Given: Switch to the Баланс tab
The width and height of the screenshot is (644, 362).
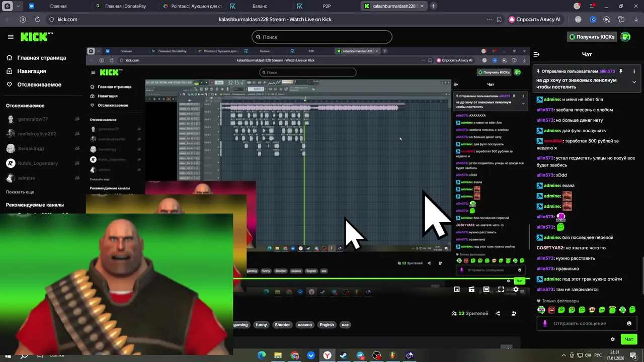Looking at the screenshot, I should click(260, 6).
